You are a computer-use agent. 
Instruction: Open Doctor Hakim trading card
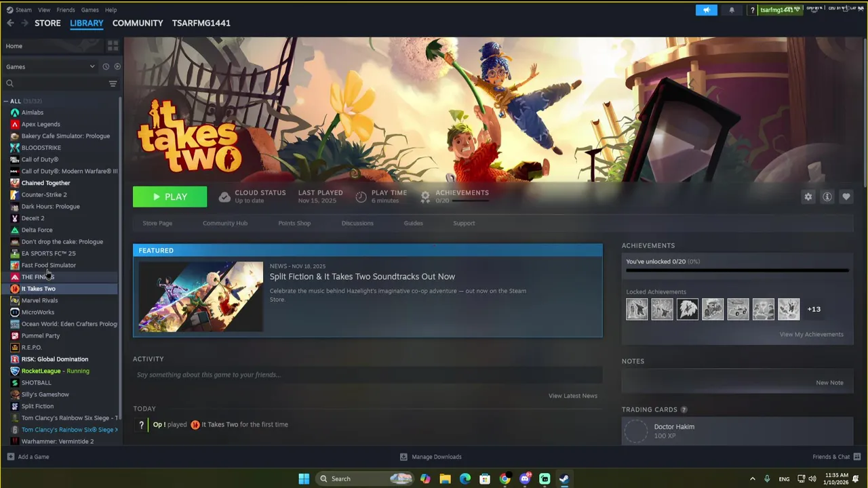click(737, 431)
